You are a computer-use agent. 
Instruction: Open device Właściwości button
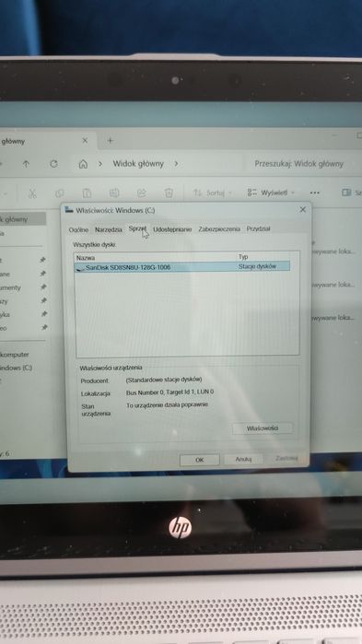click(263, 428)
